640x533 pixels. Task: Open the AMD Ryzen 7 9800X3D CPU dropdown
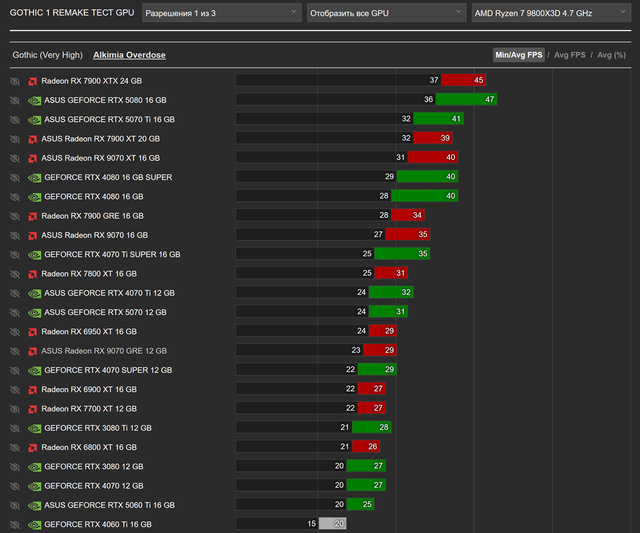point(551,13)
